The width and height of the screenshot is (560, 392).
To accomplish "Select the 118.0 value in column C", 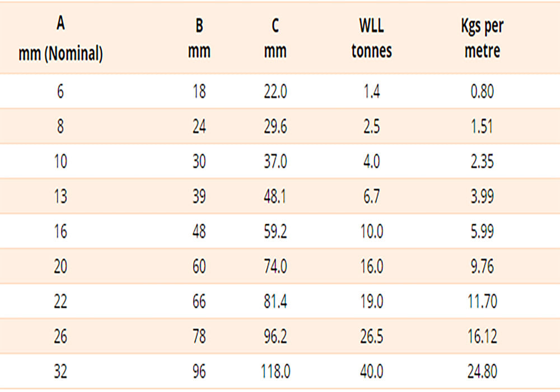I will click(x=275, y=371).
